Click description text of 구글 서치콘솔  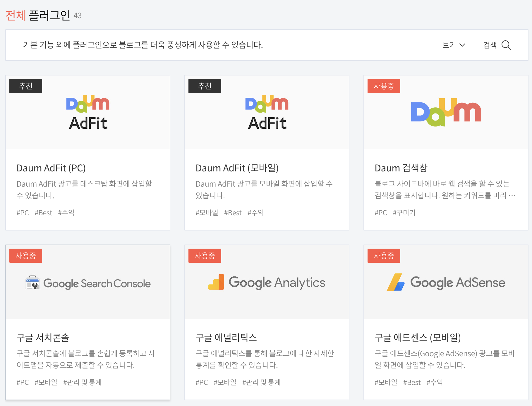point(86,359)
